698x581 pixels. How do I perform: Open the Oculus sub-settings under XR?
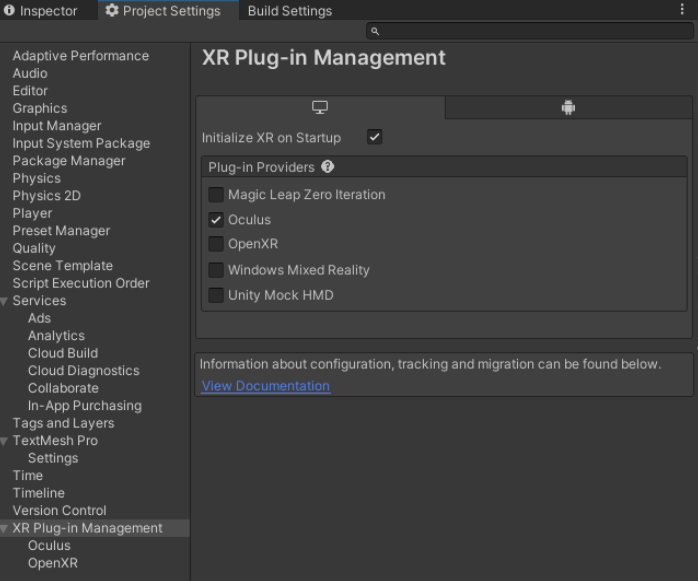(x=49, y=546)
